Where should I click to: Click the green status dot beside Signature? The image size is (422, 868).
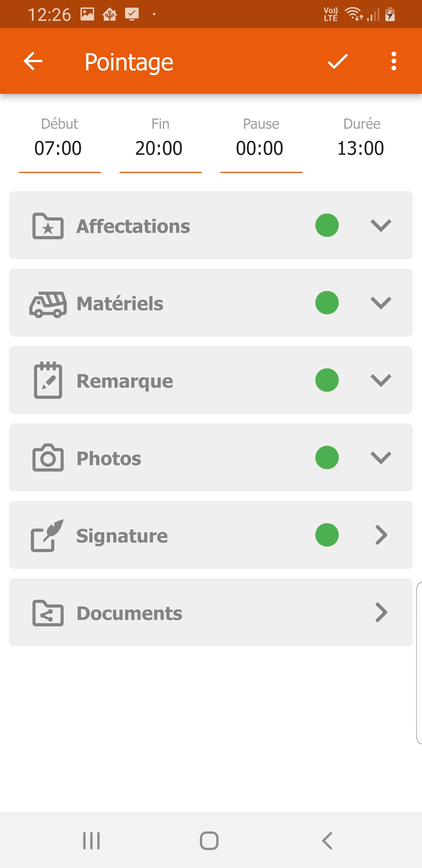click(x=327, y=535)
